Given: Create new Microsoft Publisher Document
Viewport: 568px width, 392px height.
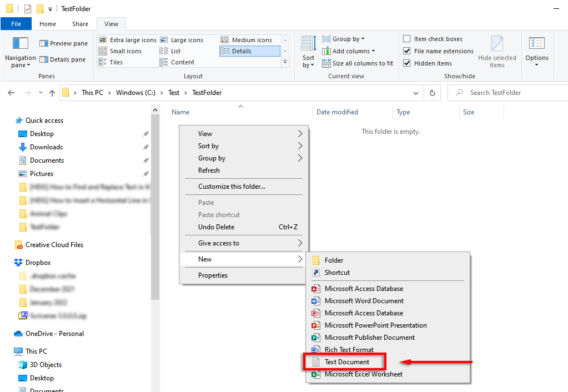Looking at the screenshot, I should pyautogui.click(x=388, y=338).
